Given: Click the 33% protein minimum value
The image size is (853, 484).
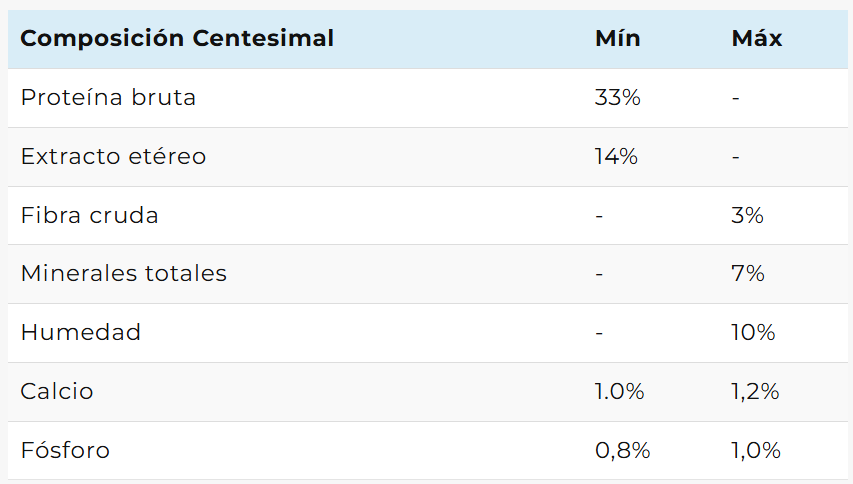Looking at the screenshot, I should [617, 98].
